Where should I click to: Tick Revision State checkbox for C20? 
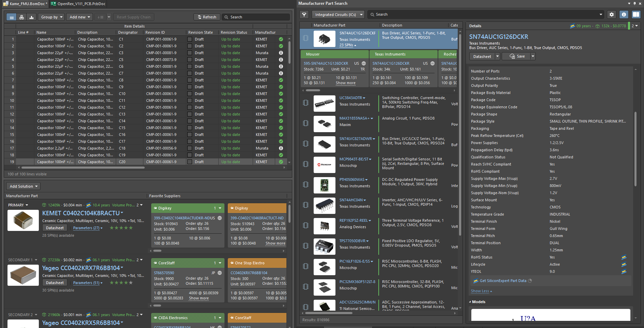click(x=190, y=162)
